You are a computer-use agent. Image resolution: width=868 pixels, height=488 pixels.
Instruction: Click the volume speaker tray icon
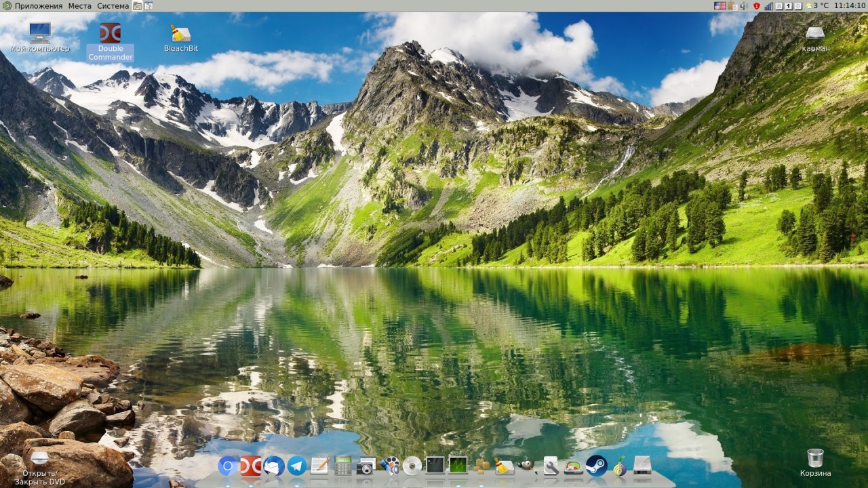click(744, 5)
